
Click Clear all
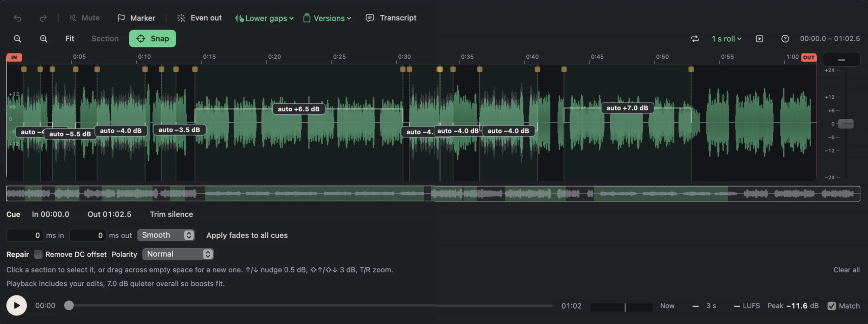coord(847,270)
